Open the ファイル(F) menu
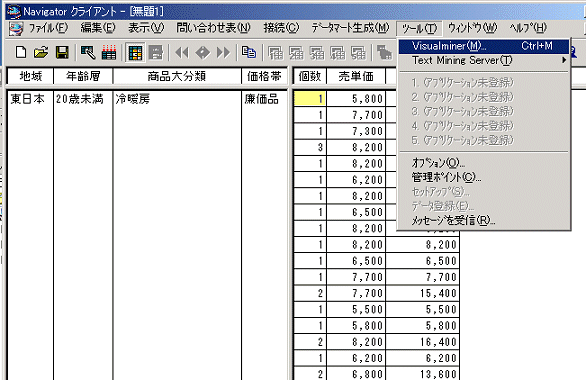Viewport: 586px width, 380px height. 48,28
